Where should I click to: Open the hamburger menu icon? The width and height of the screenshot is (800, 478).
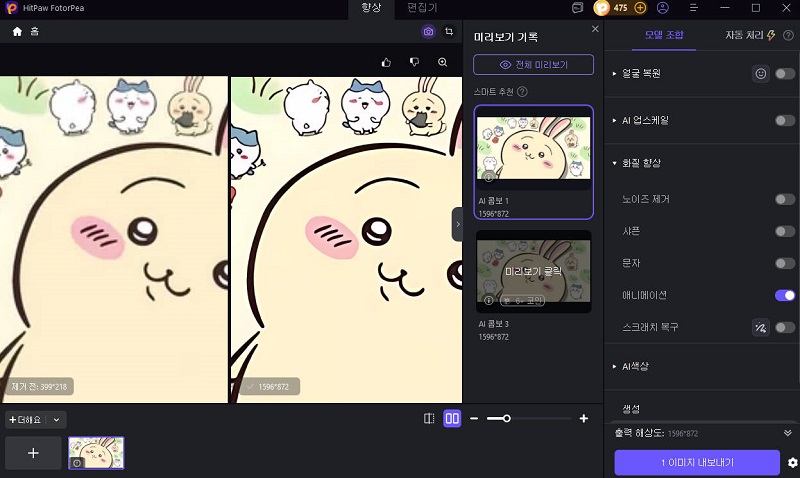point(693,8)
